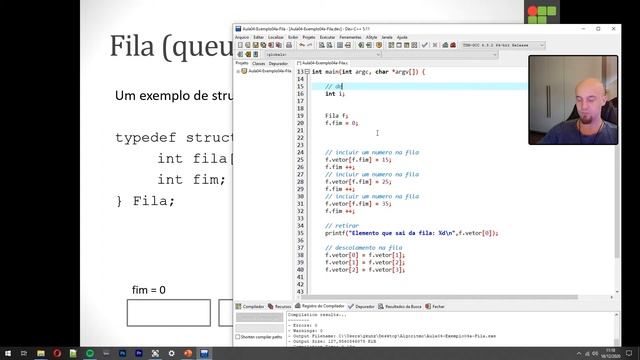Open the Ajuda menu

402,37
